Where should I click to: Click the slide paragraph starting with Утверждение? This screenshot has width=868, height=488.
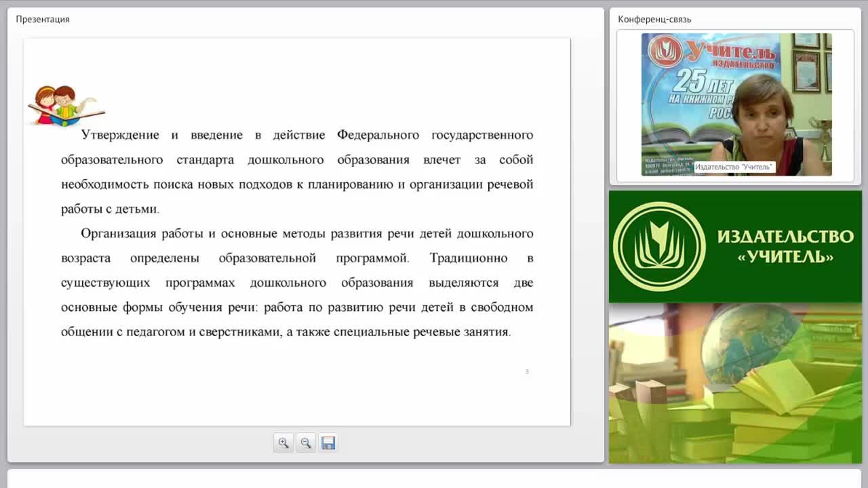pyautogui.click(x=297, y=172)
